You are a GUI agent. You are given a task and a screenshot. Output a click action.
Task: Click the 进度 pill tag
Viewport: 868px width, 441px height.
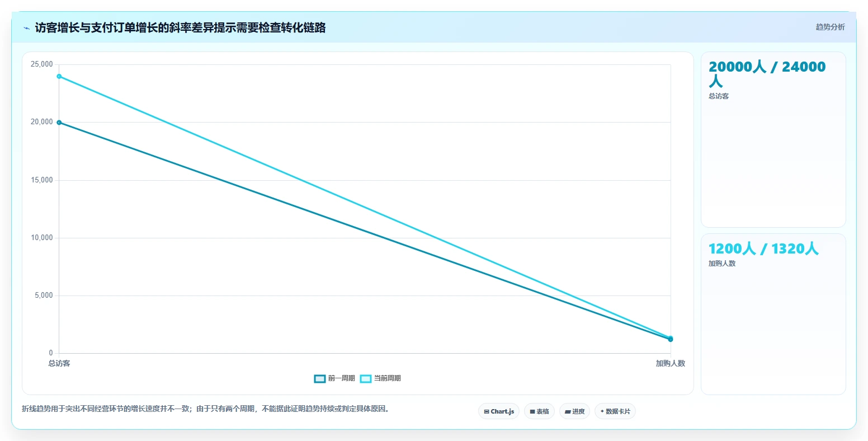[x=574, y=411]
